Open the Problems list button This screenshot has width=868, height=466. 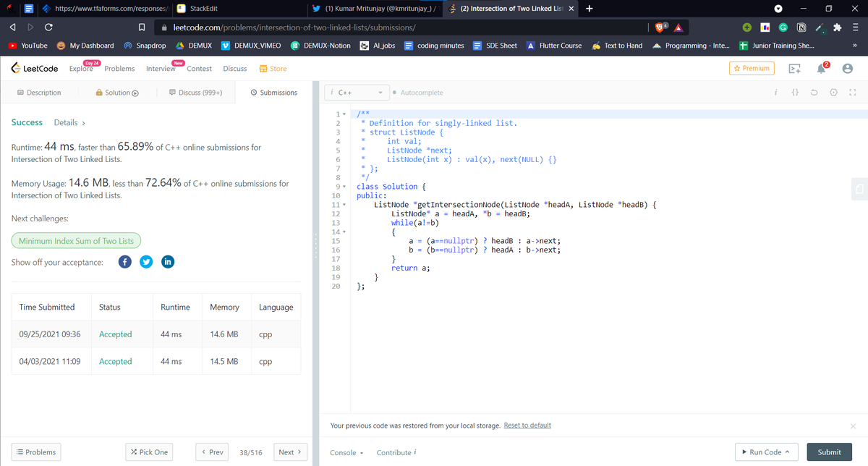point(35,452)
